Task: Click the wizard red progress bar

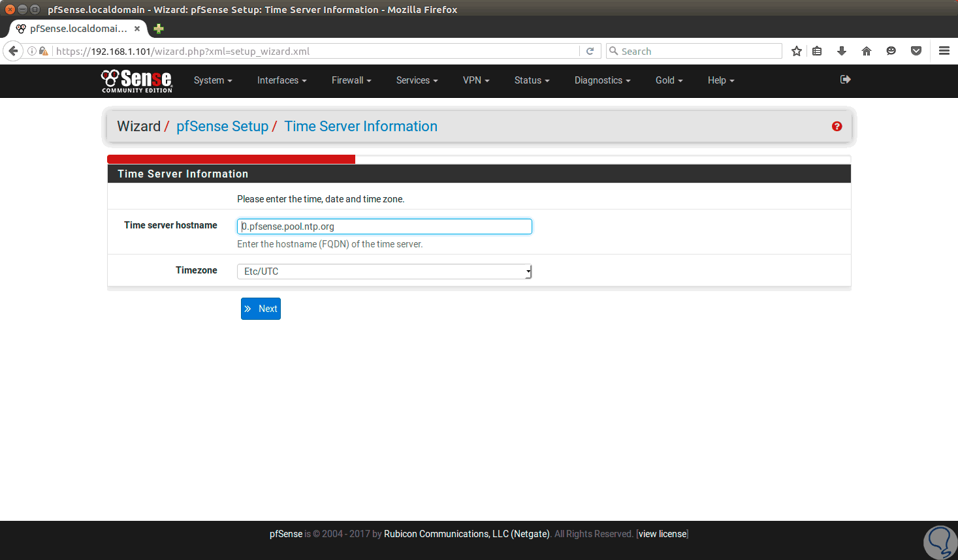Action: pyautogui.click(x=231, y=159)
